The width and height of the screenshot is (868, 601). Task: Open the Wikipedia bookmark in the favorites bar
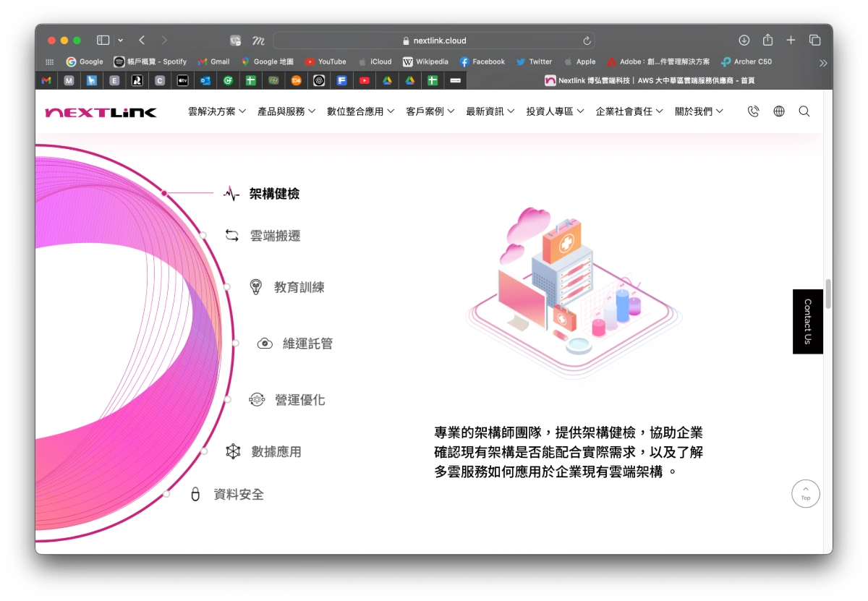click(426, 61)
